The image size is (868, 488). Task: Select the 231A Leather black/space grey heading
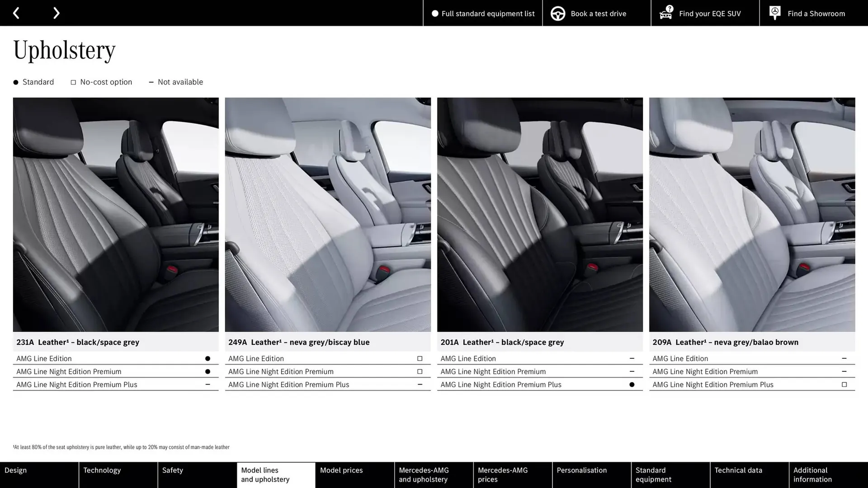(78, 342)
